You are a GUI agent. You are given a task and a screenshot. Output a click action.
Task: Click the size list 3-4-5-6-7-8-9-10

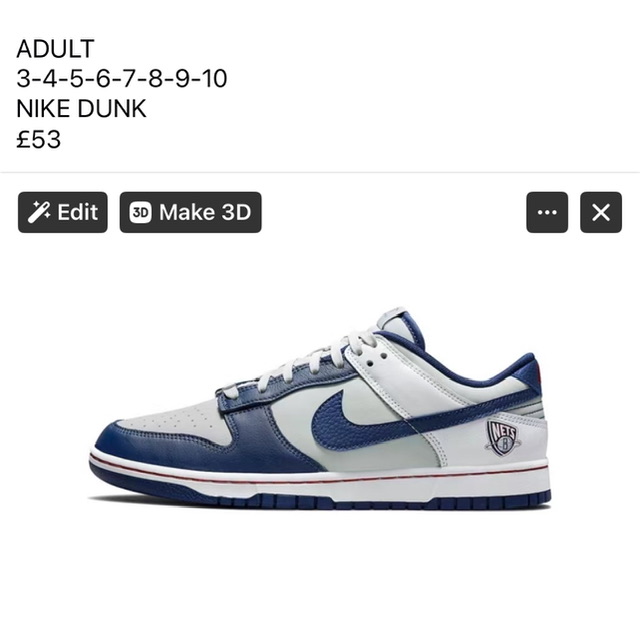coord(122,78)
